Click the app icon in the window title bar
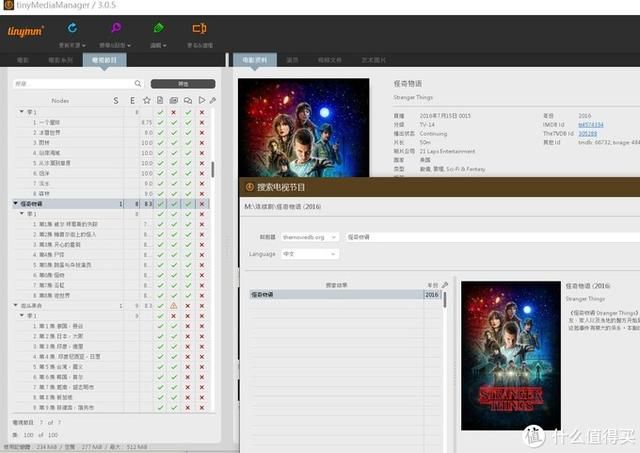Image resolution: width=640 pixels, height=453 pixels. coord(8,5)
